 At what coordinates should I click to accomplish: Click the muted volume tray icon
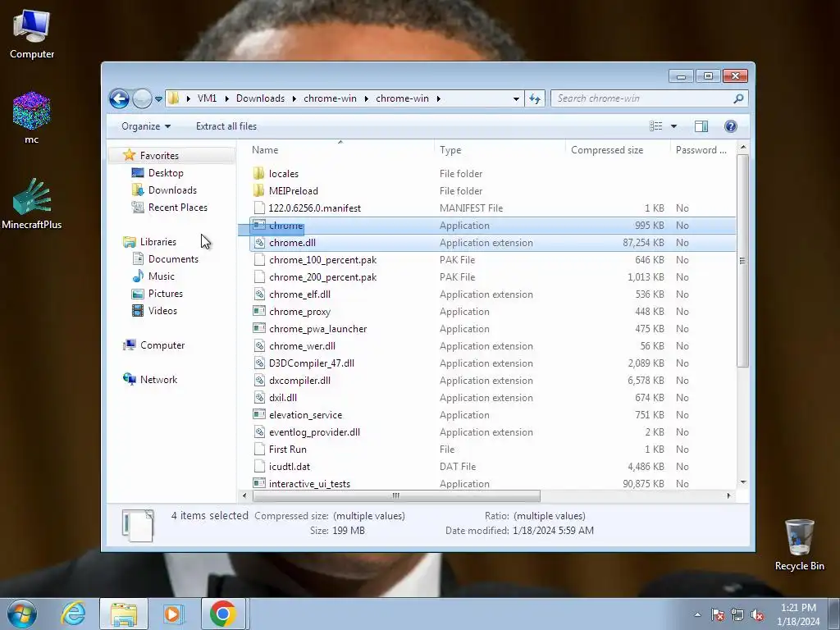(x=757, y=615)
